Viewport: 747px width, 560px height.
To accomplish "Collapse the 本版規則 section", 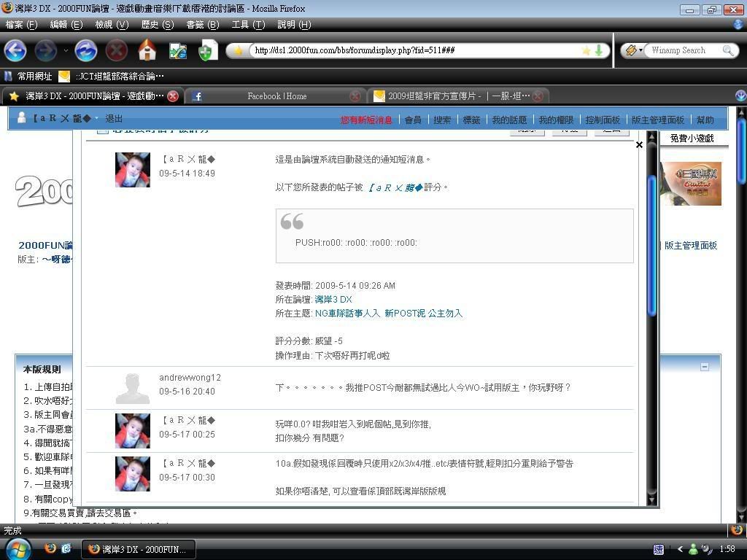I will click(704, 367).
